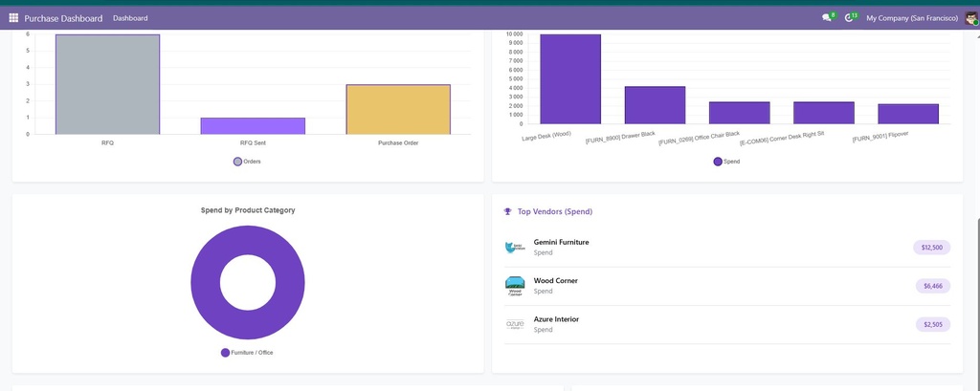The image size is (980, 391).
Task: Click the Spend by Product Category title
Action: pos(248,210)
